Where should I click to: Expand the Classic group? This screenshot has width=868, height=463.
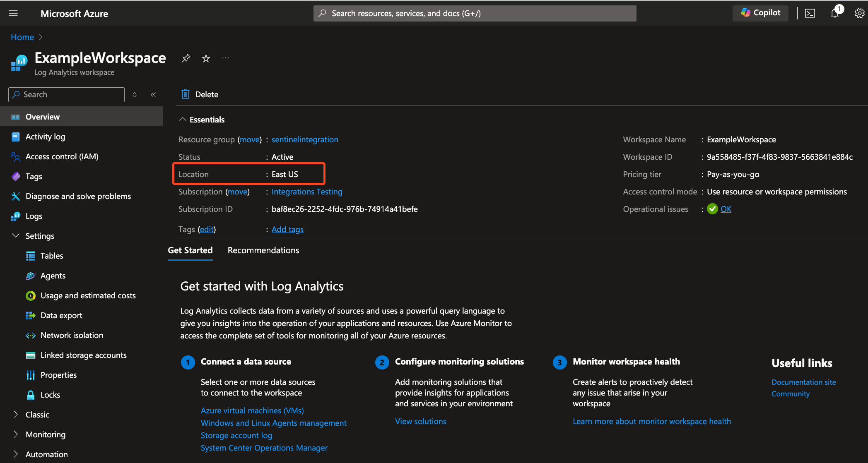point(16,414)
